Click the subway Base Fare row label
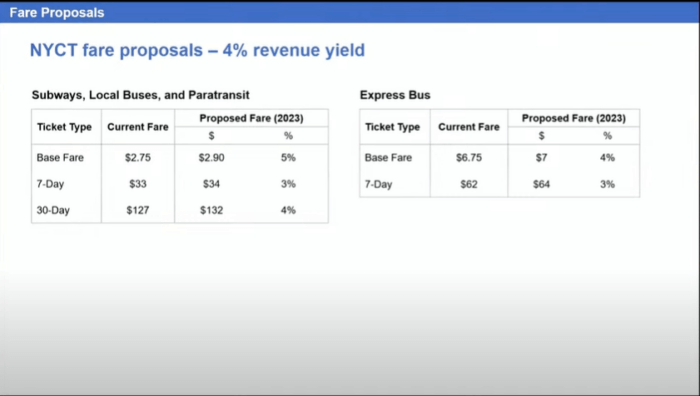The height and width of the screenshot is (396, 700). tap(60, 158)
